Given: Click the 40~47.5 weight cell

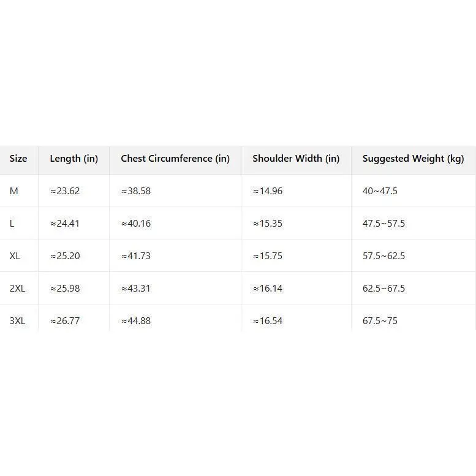Looking at the screenshot, I should pos(380,191).
